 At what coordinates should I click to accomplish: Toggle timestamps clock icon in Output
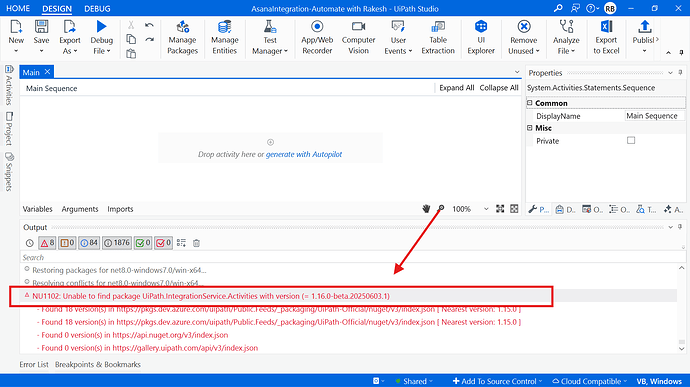coord(29,243)
